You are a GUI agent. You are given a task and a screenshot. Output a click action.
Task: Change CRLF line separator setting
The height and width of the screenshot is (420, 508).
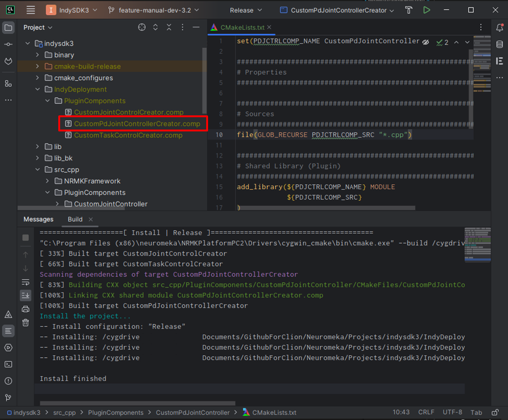(x=426, y=412)
